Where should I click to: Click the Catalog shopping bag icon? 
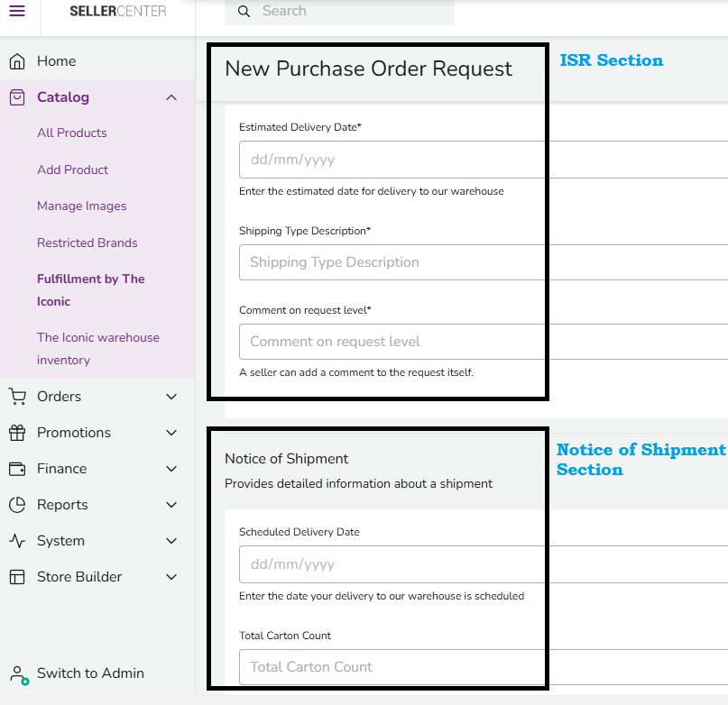click(17, 97)
